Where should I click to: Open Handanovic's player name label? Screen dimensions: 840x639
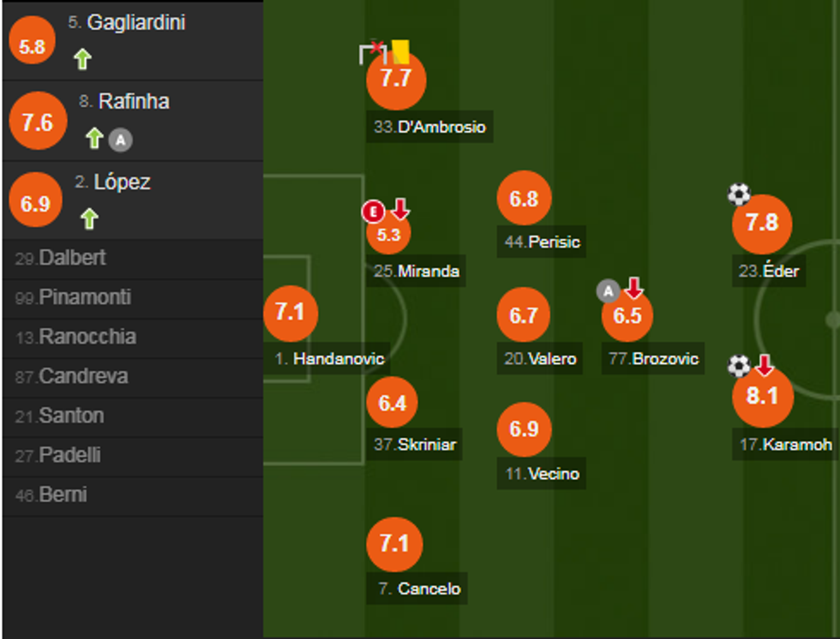(330, 359)
